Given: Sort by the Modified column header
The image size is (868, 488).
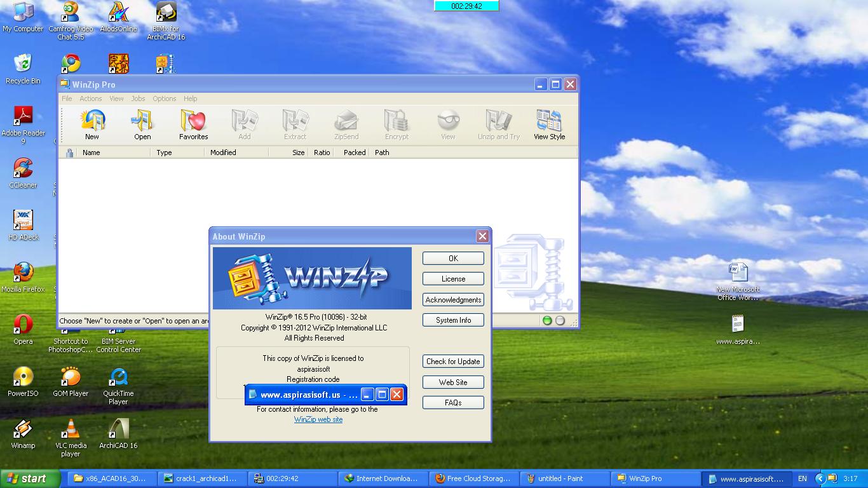Looking at the screenshot, I should [236, 152].
